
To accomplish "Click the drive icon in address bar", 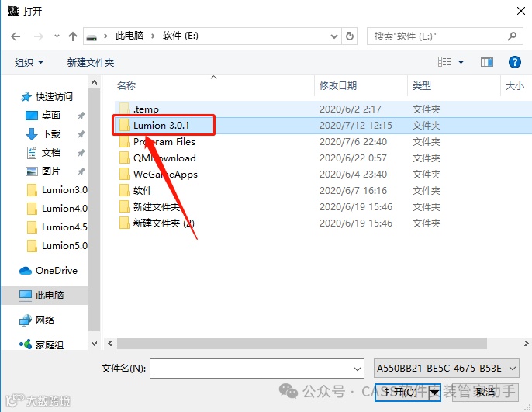I will [92, 36].
